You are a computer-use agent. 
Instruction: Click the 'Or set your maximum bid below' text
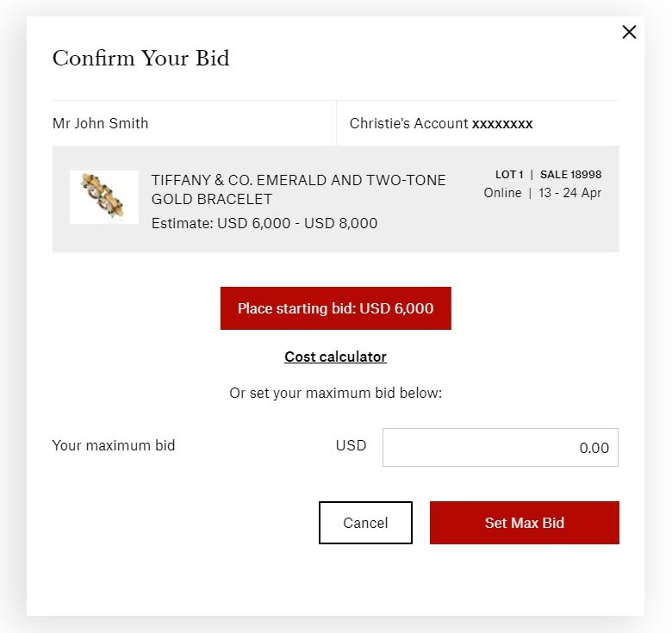pyautogui.click(x=335, y=394)
